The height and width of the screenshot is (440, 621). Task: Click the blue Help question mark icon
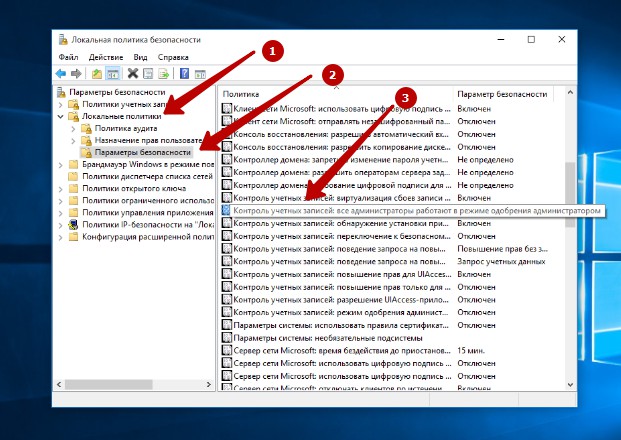tap(185, 74)
